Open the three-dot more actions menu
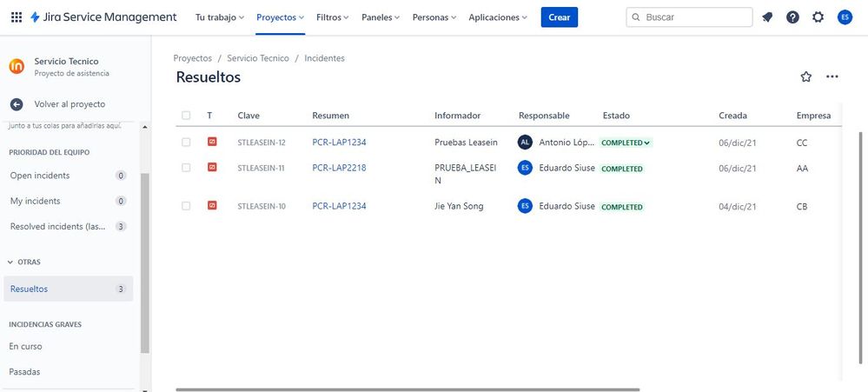 tap(832, 77)
